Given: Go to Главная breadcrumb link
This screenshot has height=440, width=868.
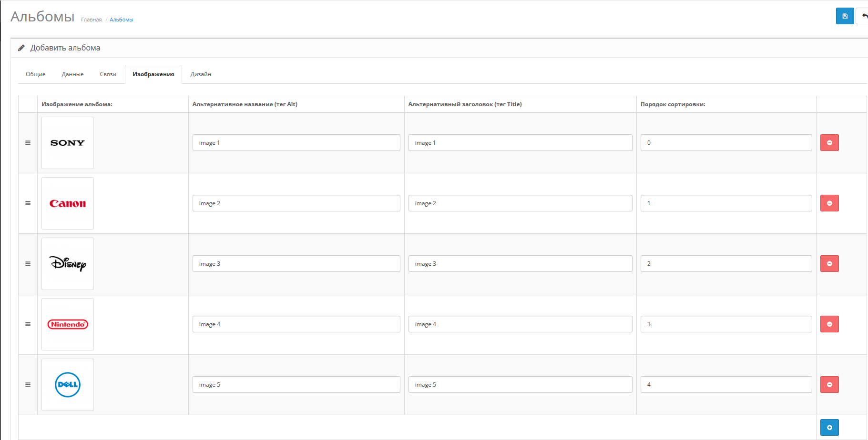Looking at the screenshot, I should pyautogui.click(x=91, y=20).
